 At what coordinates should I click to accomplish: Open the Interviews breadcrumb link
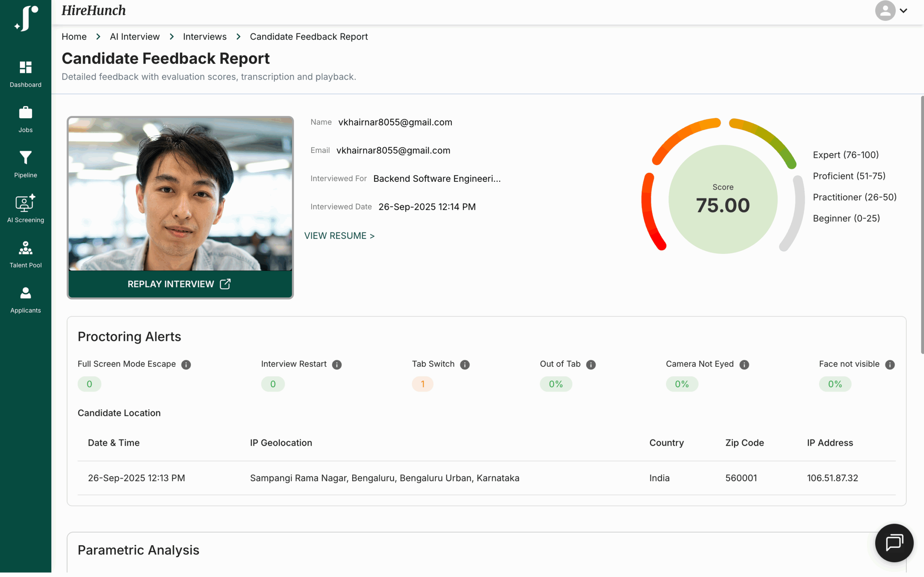click(205, 37)
